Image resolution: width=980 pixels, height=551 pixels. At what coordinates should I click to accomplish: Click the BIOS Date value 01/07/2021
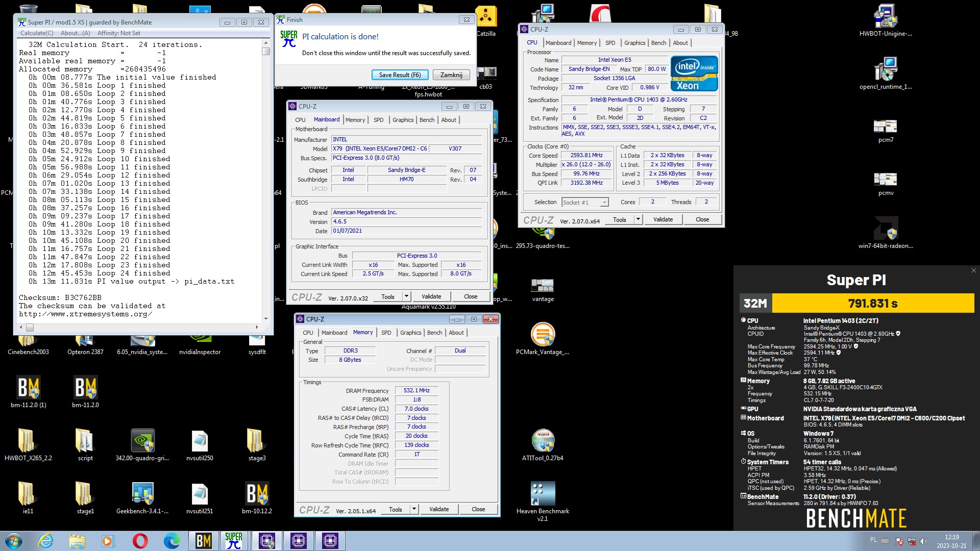tap(406, 231)
